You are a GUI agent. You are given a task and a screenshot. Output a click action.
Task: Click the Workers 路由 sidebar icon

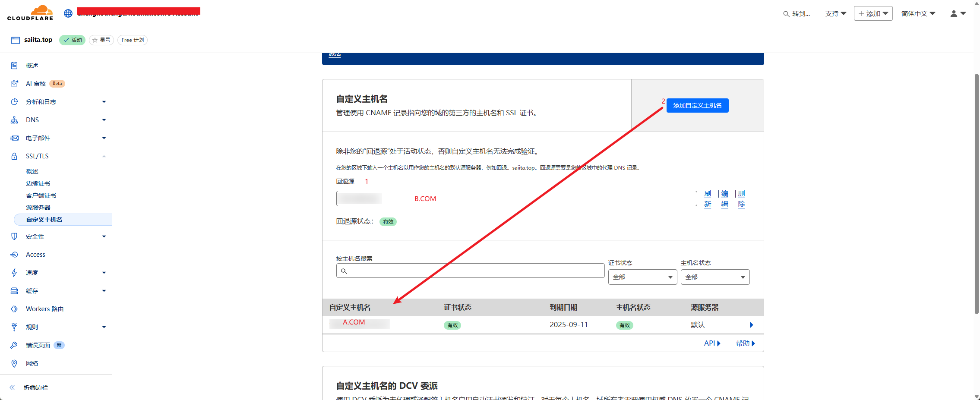[14, 309]
